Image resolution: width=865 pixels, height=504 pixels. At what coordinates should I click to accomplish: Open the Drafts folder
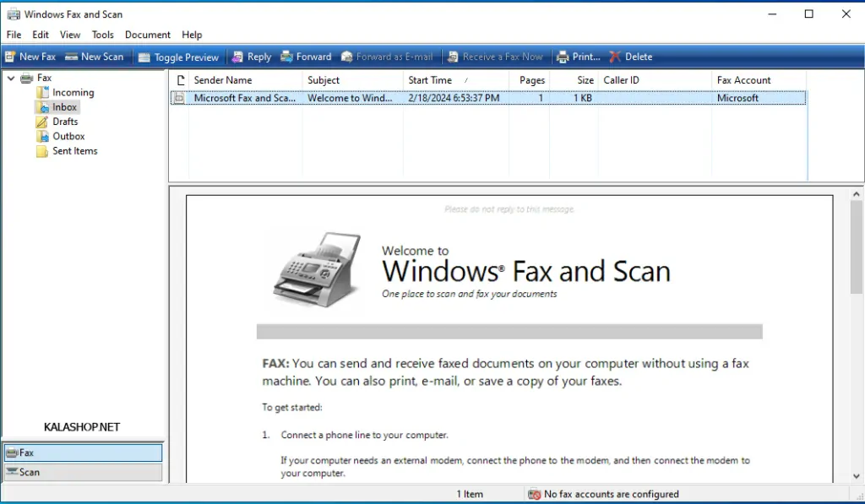[x=65, y=122]
